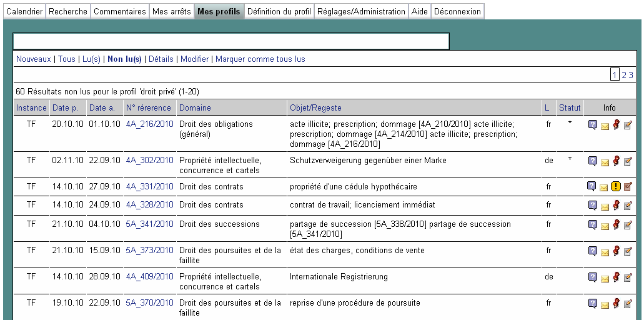Click the red pushpin icon for 5A_370/2010
The image size is (644, 320).
pyautogui.click(x=617, y=303)
